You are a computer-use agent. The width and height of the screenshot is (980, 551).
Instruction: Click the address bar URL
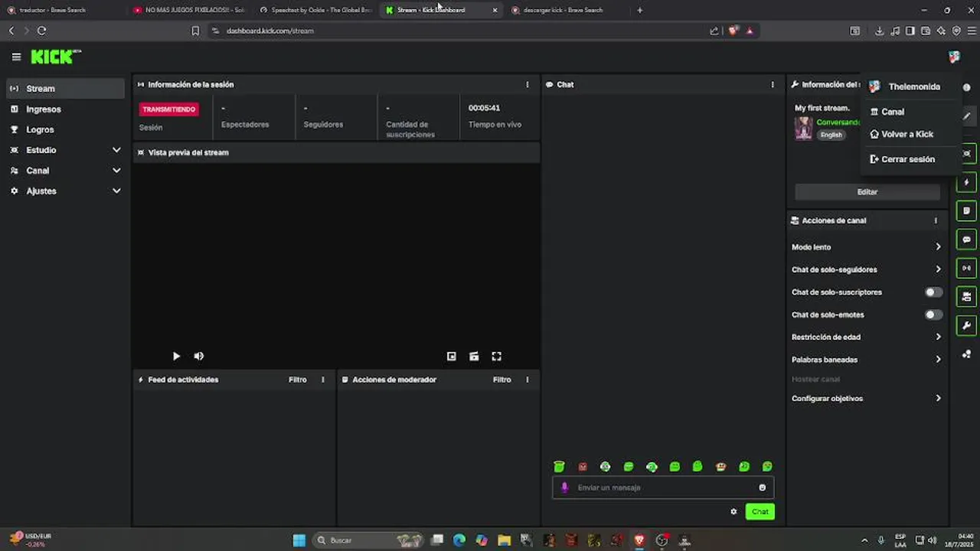click(x=270, y=31)
